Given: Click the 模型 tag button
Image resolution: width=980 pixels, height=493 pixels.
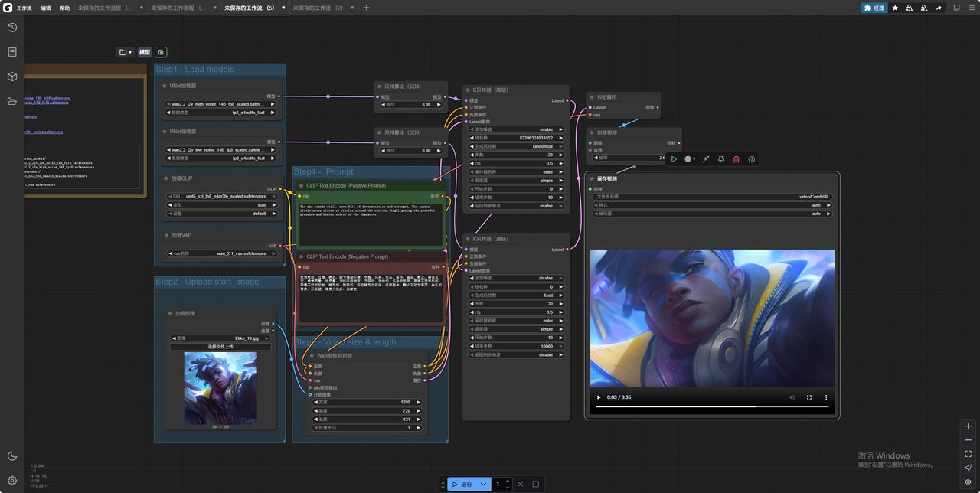Looking at the screenshot, I should coord(145,52).
